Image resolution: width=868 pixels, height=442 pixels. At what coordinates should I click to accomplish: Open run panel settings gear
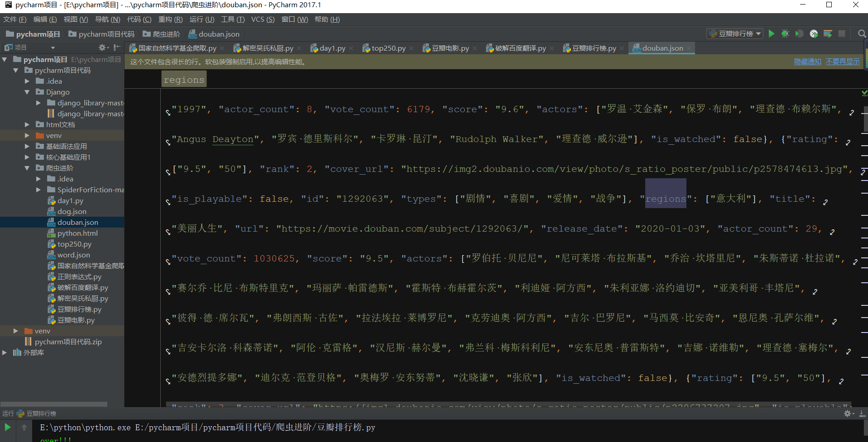click(x=848, y=413)
